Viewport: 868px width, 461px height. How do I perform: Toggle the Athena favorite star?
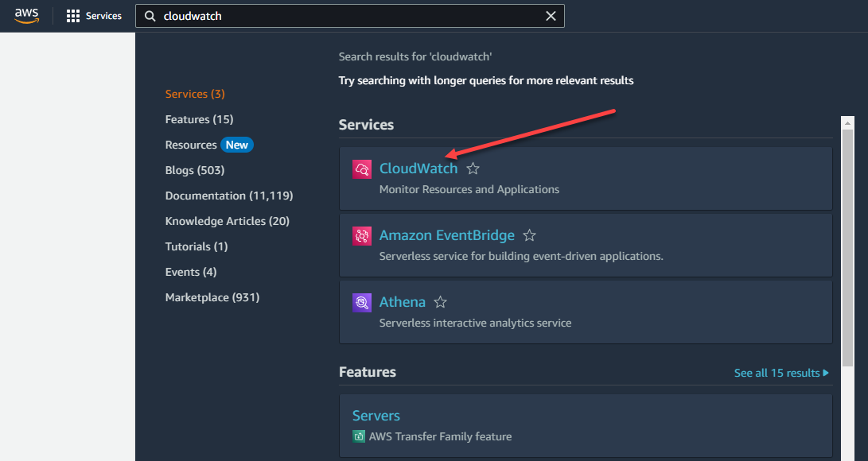440,302
